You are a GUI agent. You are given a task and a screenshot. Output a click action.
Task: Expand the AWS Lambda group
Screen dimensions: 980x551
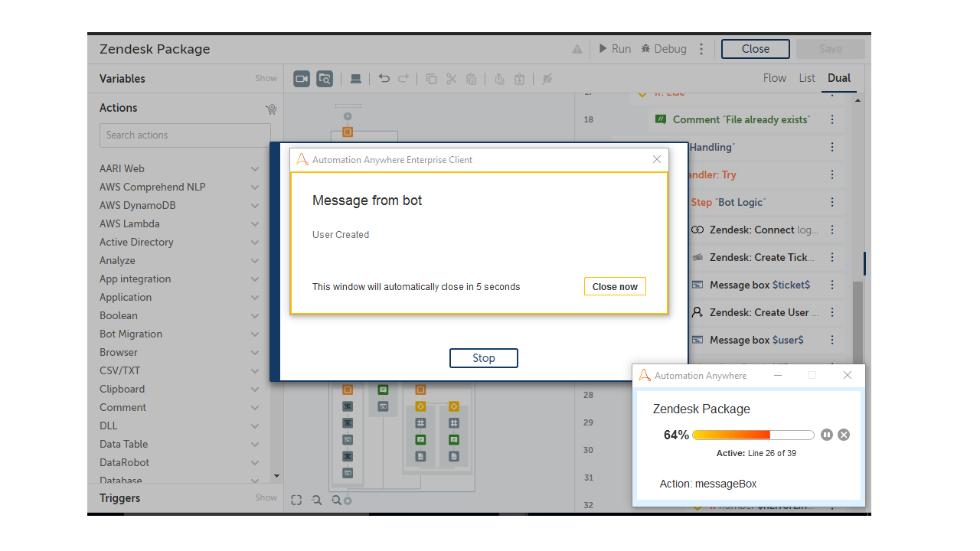pyautogui.click(x=255, y=223)
